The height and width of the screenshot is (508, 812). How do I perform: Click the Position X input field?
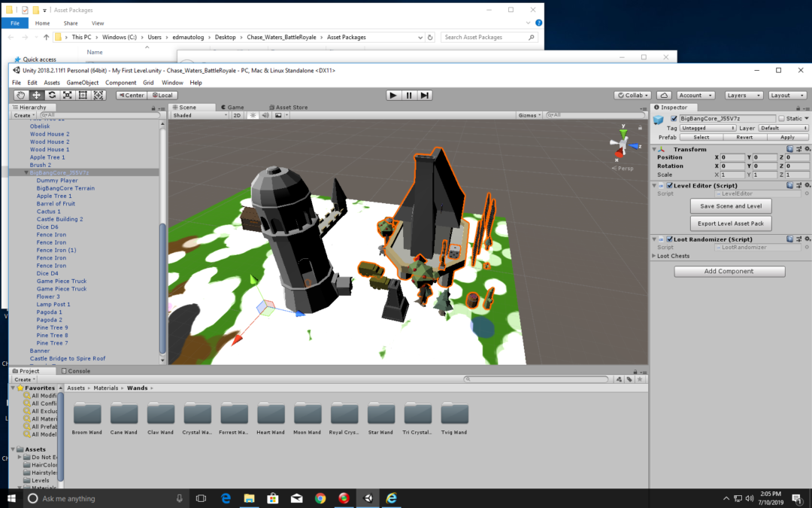[732, 157]
